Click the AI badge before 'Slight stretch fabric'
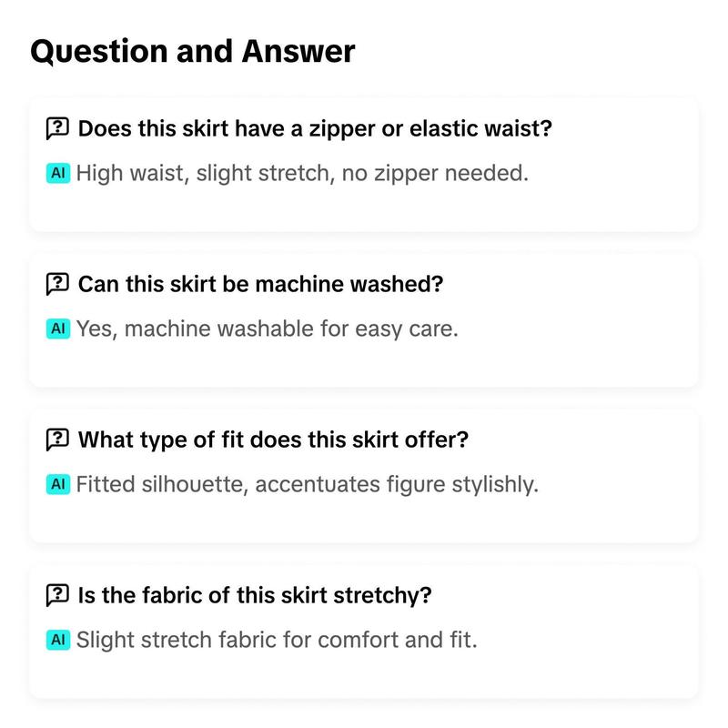Image resolution: width=728 pixels, height=728 pixels. click(x=58, y=640)
